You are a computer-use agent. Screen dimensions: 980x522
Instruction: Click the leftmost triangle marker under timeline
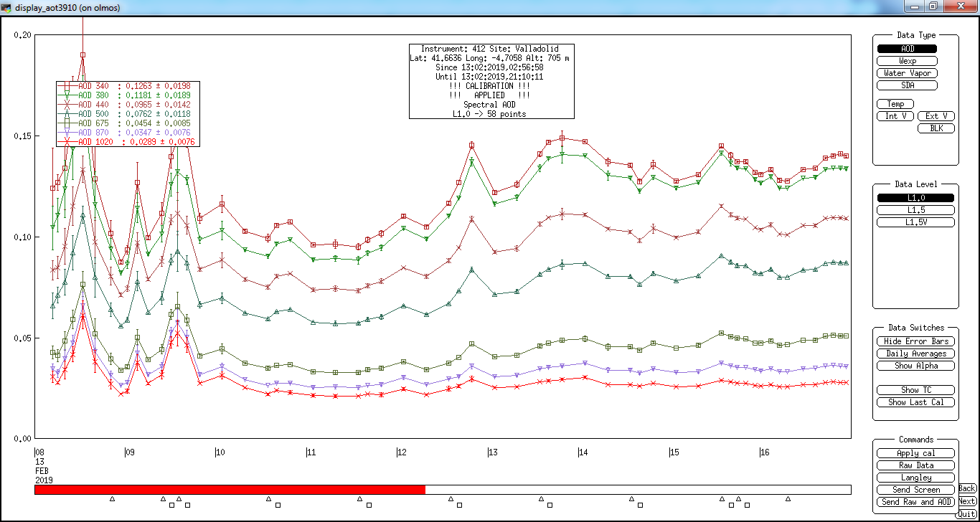[x=112, y=498]
